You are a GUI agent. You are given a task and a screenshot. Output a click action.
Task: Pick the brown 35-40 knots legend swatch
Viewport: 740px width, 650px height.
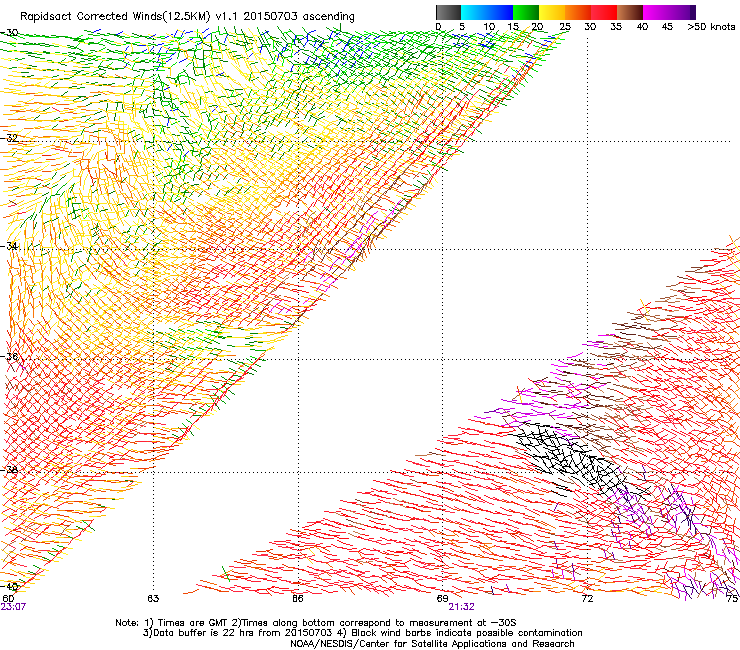coord(630,12)
